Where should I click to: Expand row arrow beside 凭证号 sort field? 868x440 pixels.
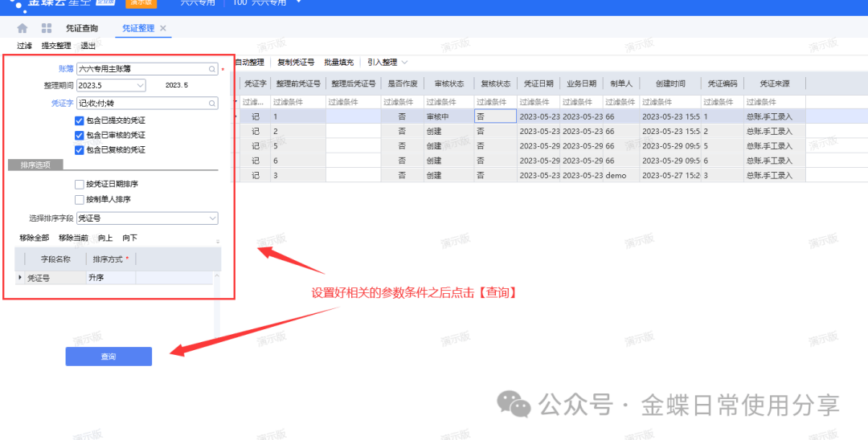click(x=20, y=278)
